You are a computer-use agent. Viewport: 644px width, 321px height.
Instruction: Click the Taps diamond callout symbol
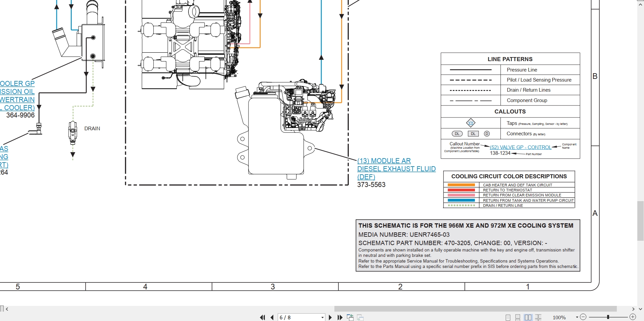471,123
